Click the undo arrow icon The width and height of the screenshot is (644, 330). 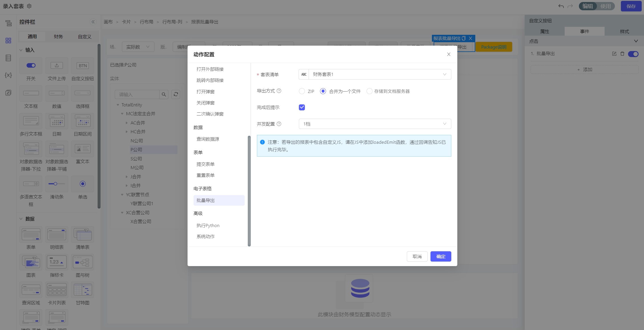[561, 6]
